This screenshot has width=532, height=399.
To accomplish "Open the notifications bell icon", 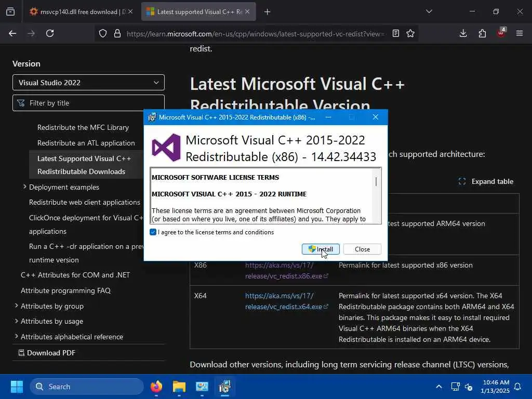I will pyautogui.click(x=518, y=387).
